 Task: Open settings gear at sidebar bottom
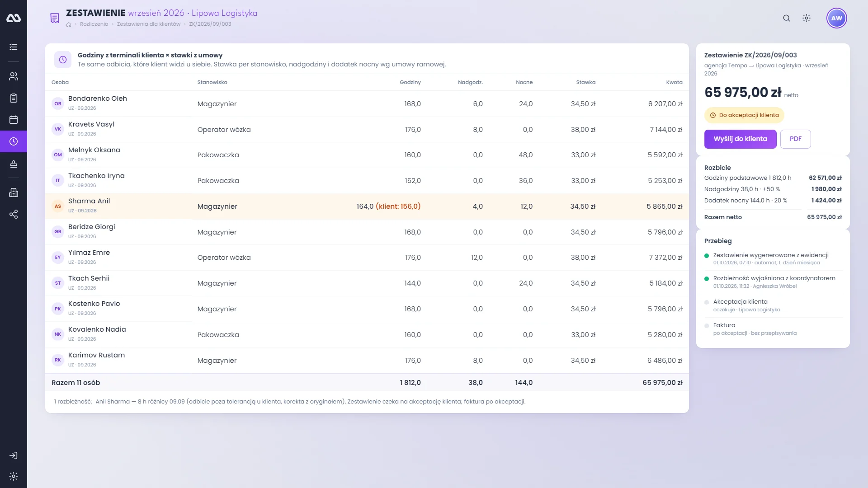pos(14,476)
